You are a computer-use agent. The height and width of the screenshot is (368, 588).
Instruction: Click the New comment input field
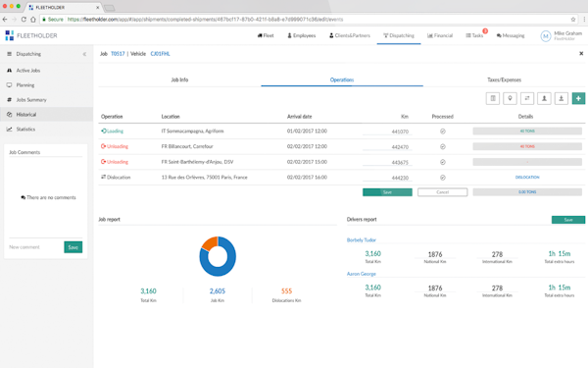coord(35,247)
